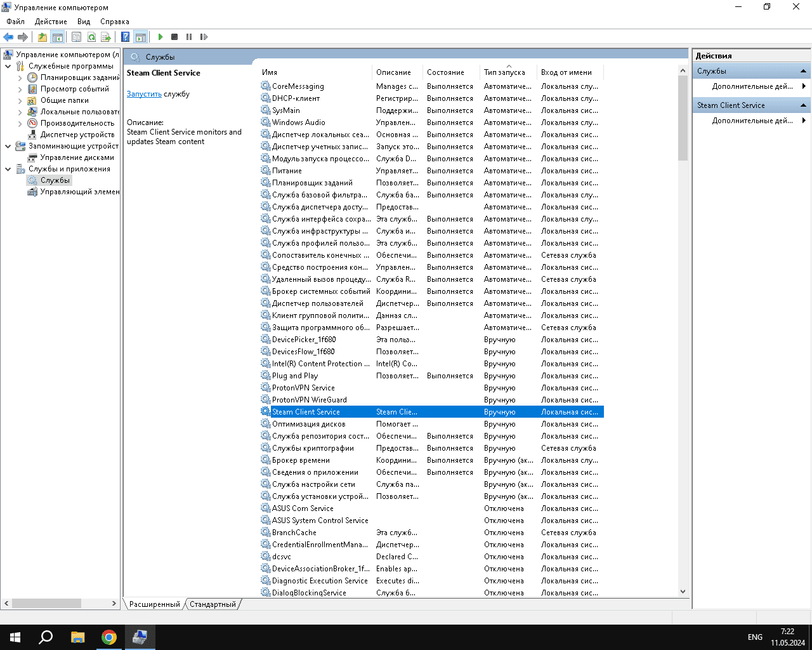Viewport: 812px width, 650px height.
Task: Click the Back arrow in the toolbar
Action: (8, 37)
